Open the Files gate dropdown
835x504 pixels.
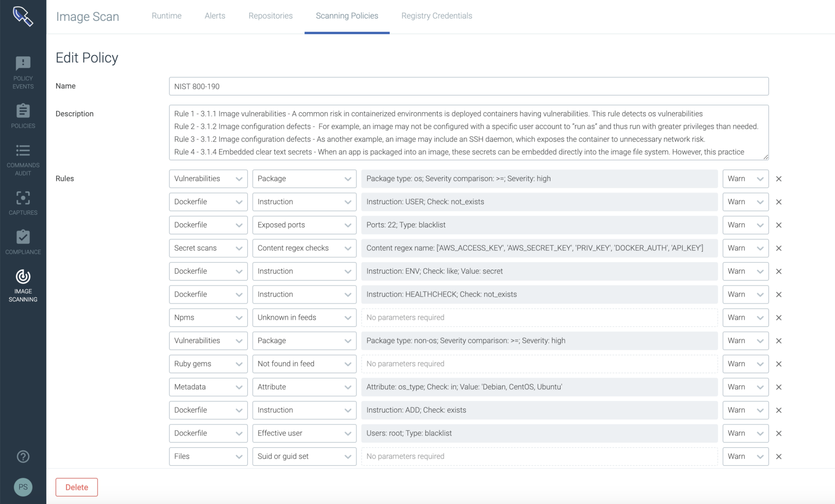[x=208, y=456]
